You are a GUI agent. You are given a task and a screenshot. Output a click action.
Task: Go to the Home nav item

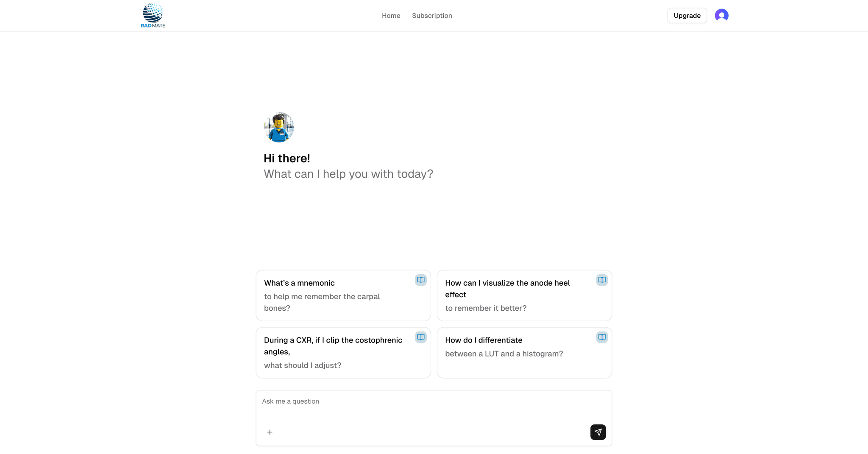391,16
